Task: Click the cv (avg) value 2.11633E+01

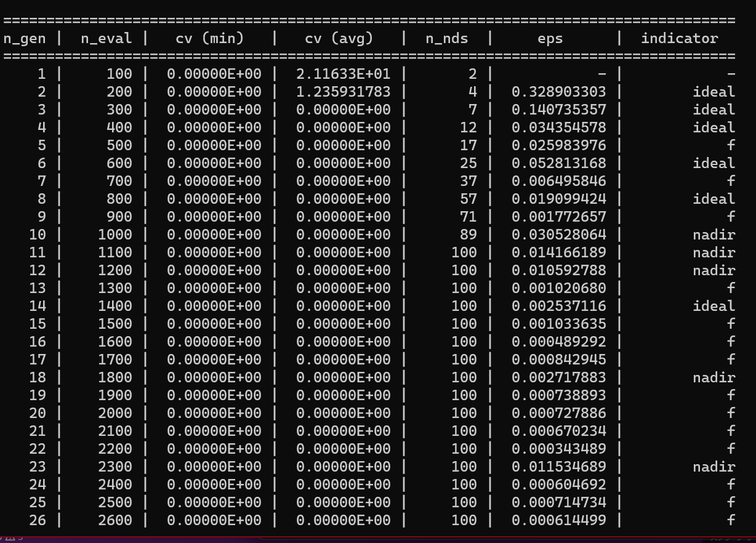Action: (x=343, y=74)
